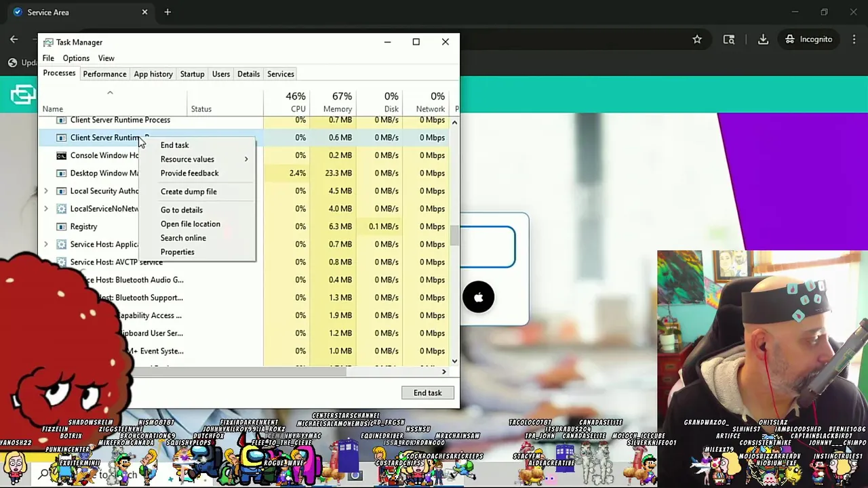
Task: Click the Local Security Authority process icon
Action: (61, 191)
